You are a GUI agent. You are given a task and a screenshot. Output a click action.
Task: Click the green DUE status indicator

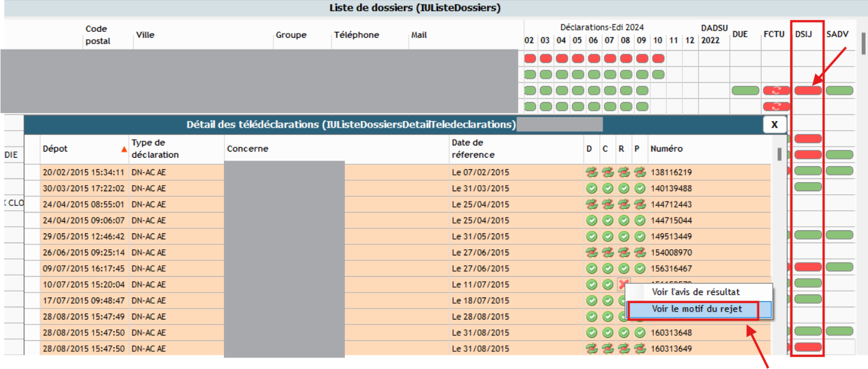744,90
